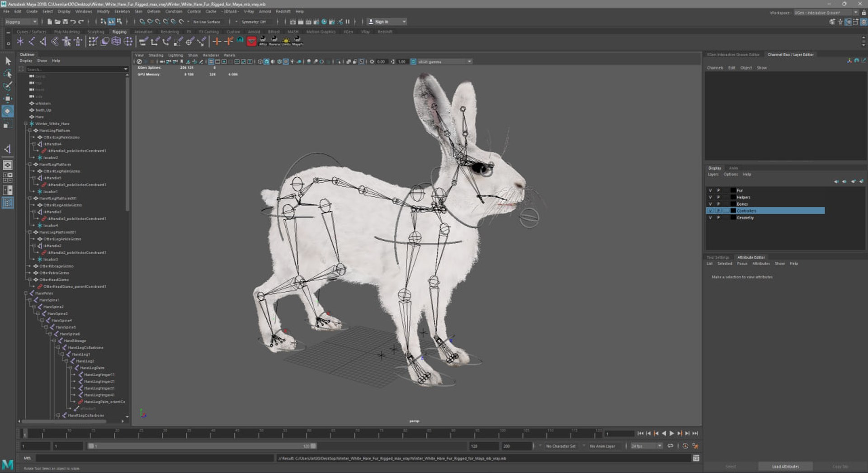Open Outliner search filter dropdown arrow

pyautogui.click(x=126, y=69)
